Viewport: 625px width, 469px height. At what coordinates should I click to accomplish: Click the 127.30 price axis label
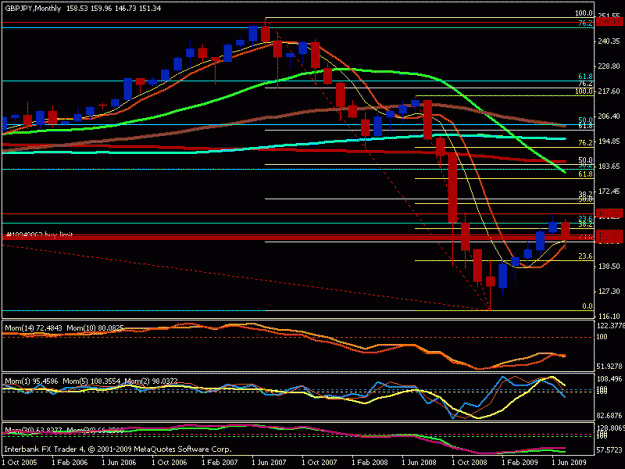click(609, 291)
